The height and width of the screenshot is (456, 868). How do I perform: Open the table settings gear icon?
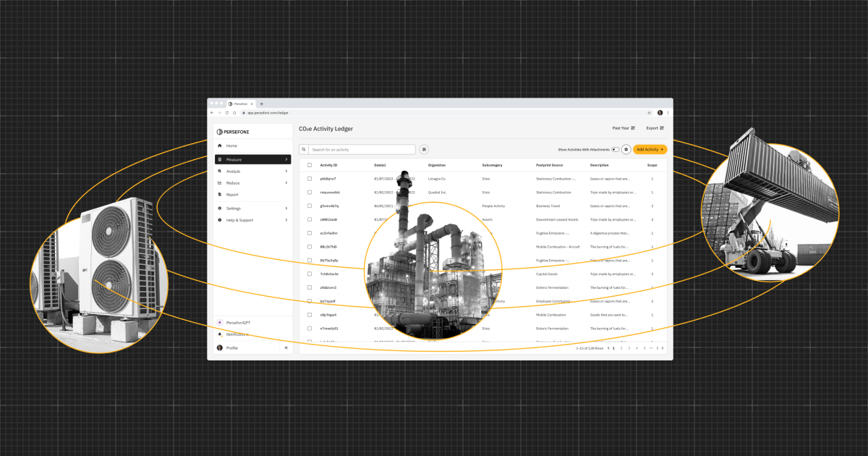click(x=626, y=149)
